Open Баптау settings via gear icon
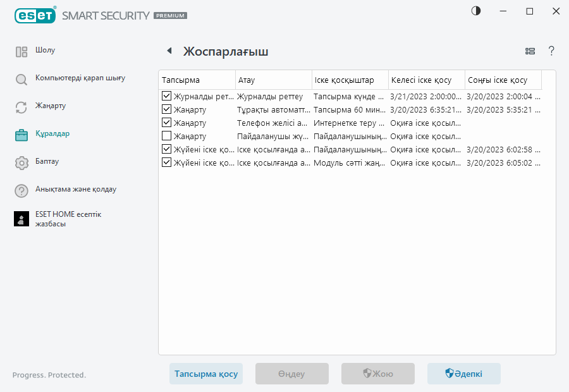569x392 pixels. pos(21,161)
